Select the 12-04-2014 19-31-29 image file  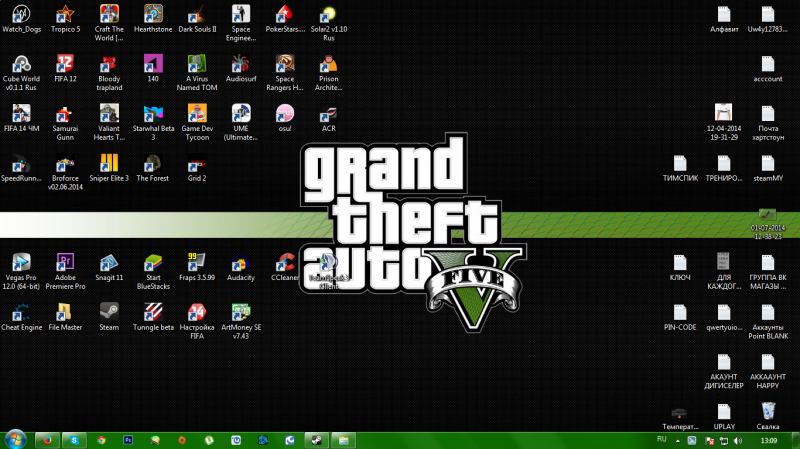point(724,122)
